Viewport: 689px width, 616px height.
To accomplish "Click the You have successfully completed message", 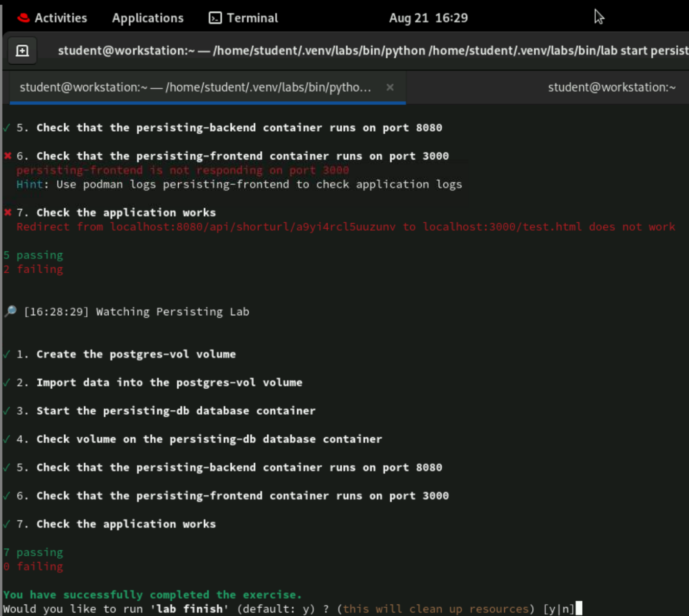I will tap(152, 594).
